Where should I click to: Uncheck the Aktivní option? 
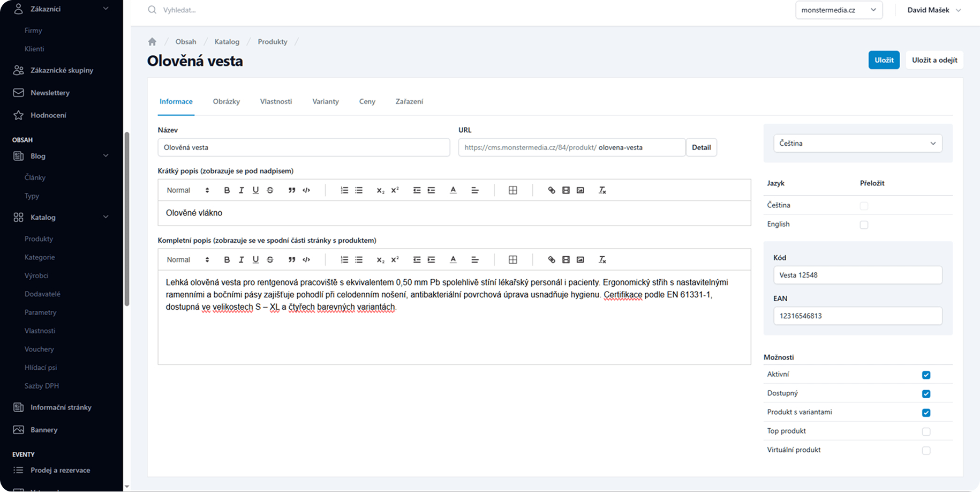(x=926, y=375)
